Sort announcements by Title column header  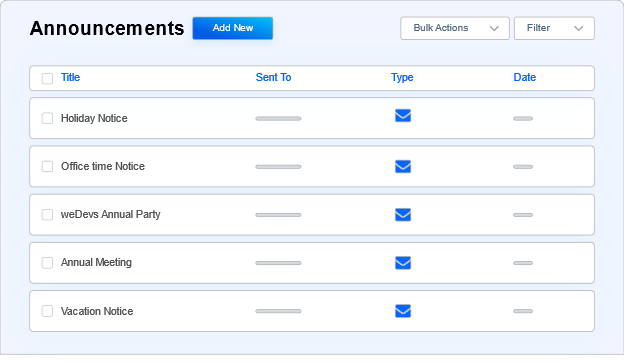tap(70, 77)
